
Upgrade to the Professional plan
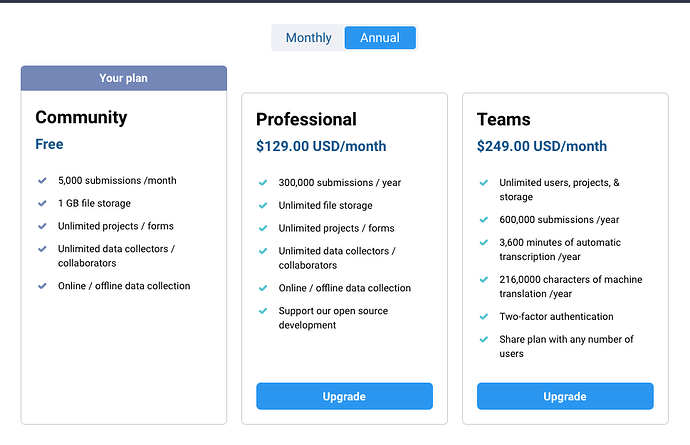point(344,396)
